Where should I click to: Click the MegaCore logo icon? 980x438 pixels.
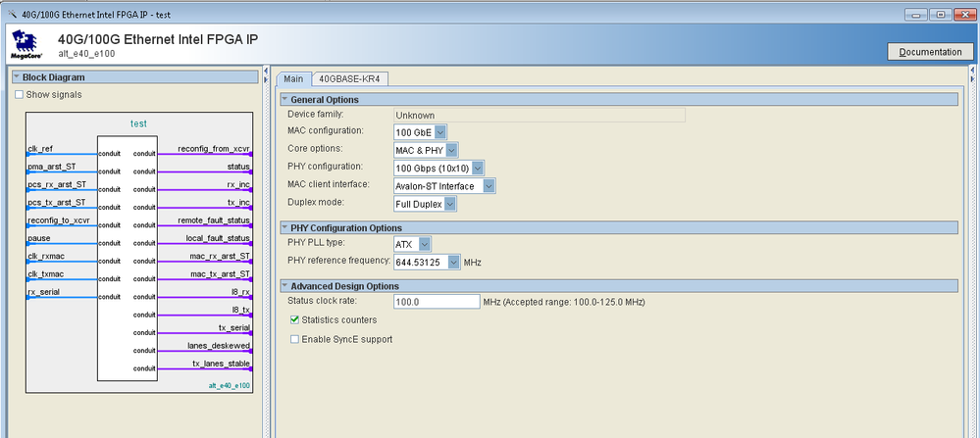click(26, 44)
